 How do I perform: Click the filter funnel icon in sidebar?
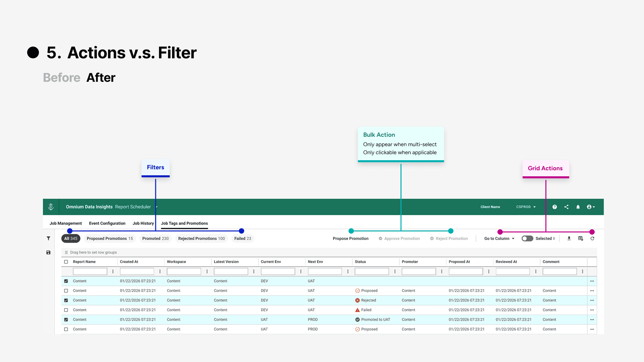coord(48,238)
